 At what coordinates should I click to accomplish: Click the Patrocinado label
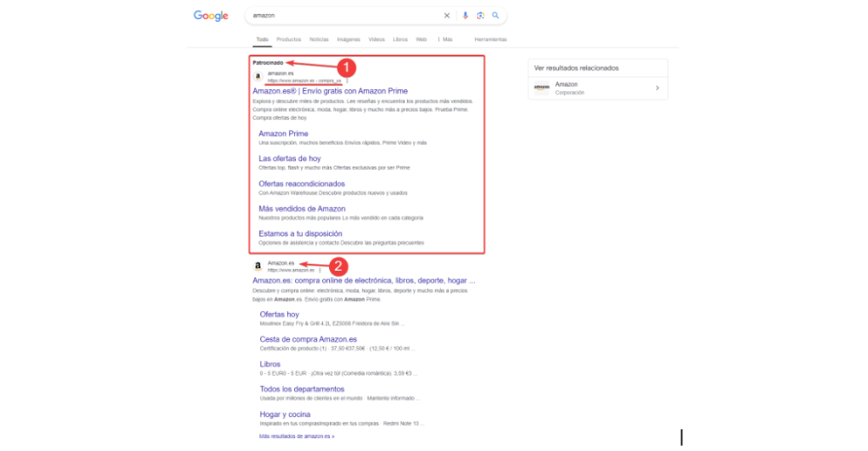click(268, 63)
